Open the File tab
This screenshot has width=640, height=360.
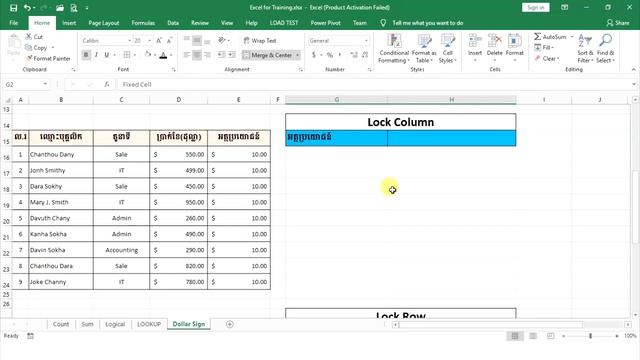tap(14, 23)
